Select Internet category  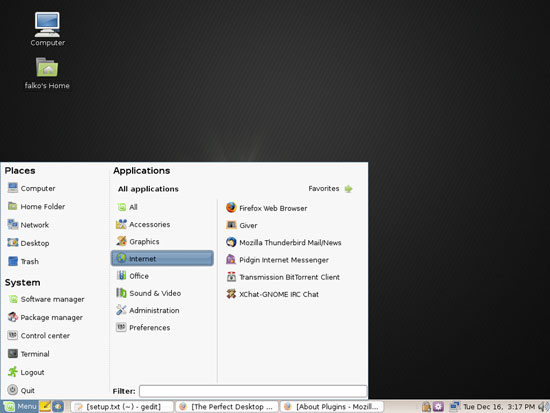pyautogui.click(x=162, y=258)
